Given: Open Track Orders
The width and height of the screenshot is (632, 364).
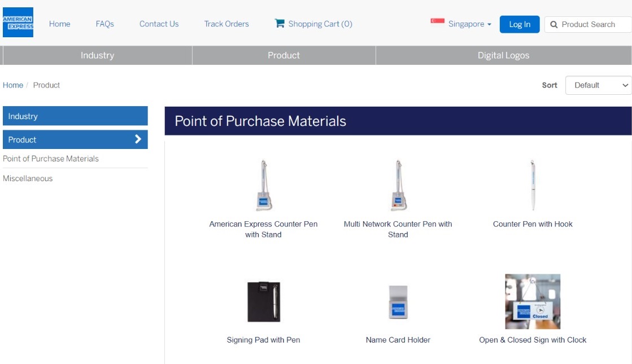Looking at the screenshot, I should click(x=226, y=24).
